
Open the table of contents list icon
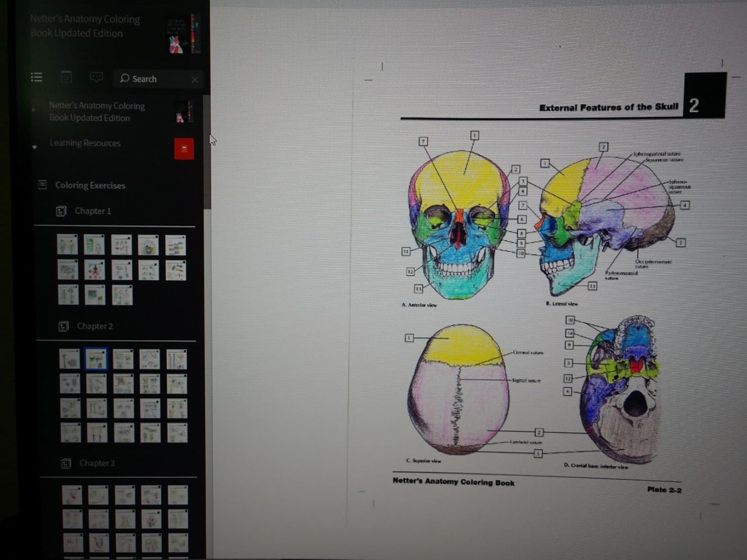click(x=36, y=77)
